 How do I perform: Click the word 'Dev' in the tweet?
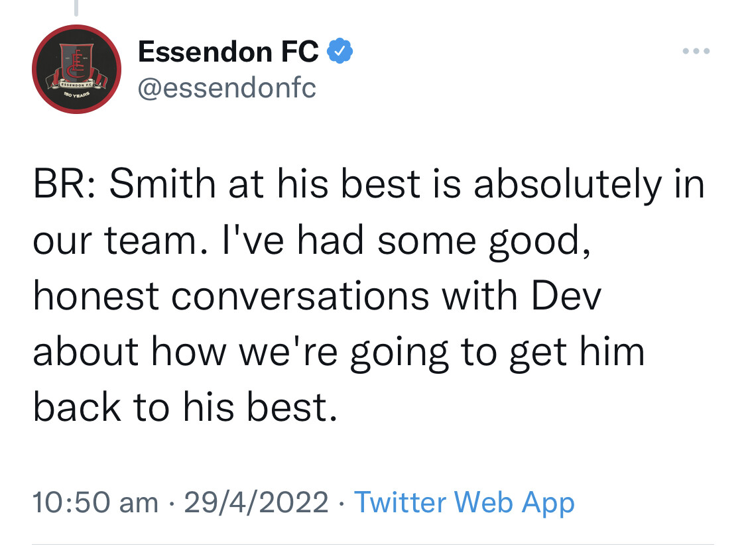(x=566, y=296)
